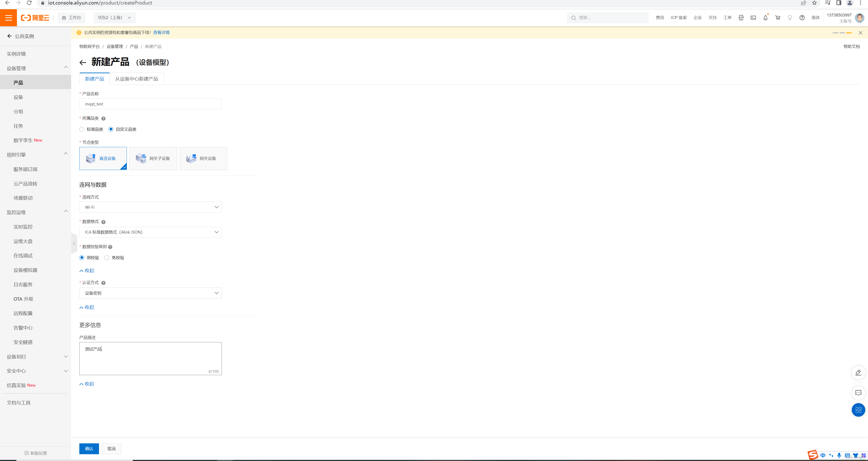868x461 pixels.
Task: Open the 华东2（上海）region selector
Action: 114,18
